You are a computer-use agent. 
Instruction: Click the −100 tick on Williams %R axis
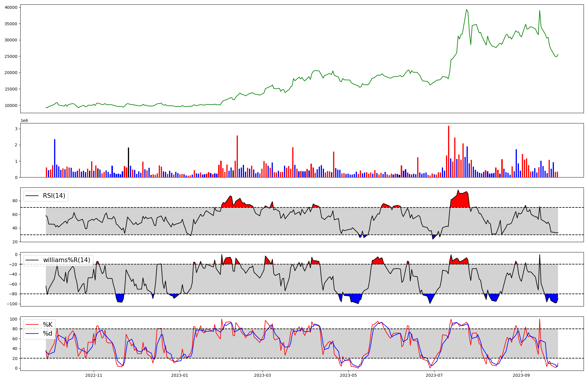pyautogui.click(x=12, y=304)
